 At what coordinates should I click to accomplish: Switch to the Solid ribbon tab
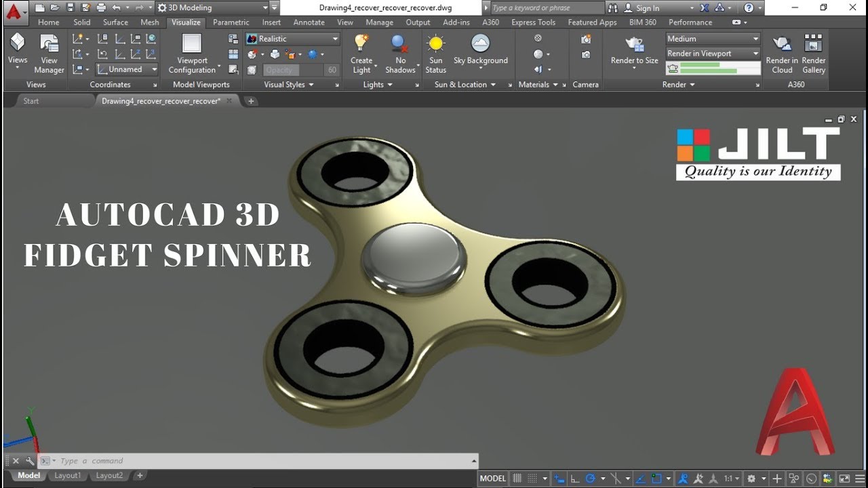tap(82, 22)
